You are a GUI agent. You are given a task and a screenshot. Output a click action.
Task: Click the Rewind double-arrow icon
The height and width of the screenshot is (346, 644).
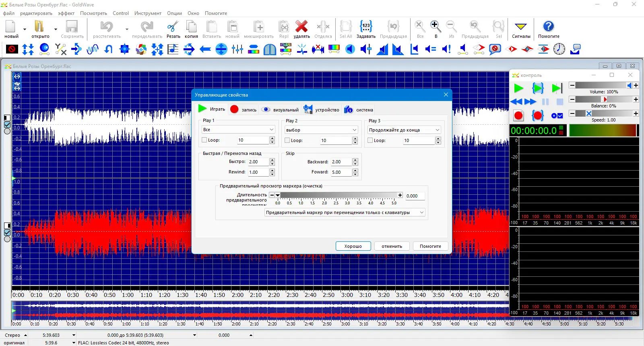tap(516, 102)
